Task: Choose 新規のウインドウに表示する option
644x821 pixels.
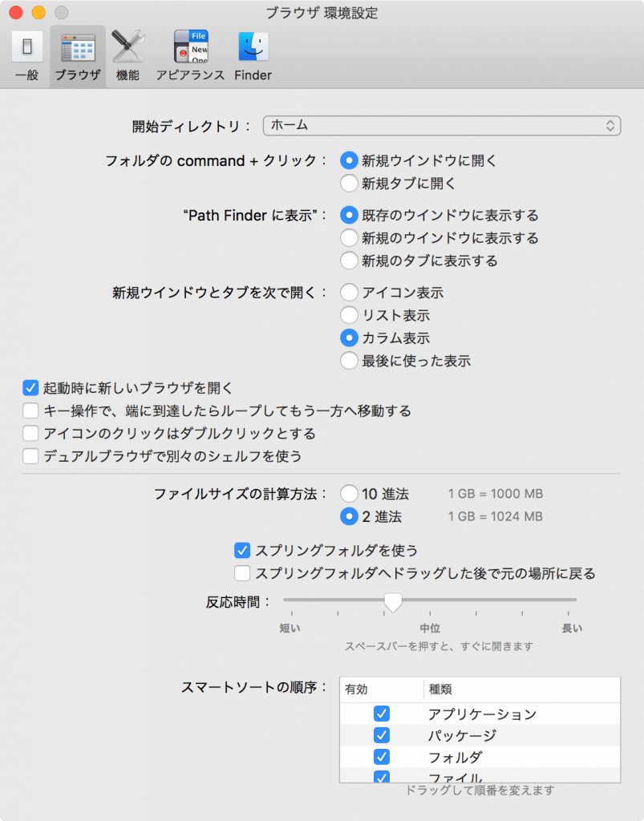Action: tap(349, 237)
